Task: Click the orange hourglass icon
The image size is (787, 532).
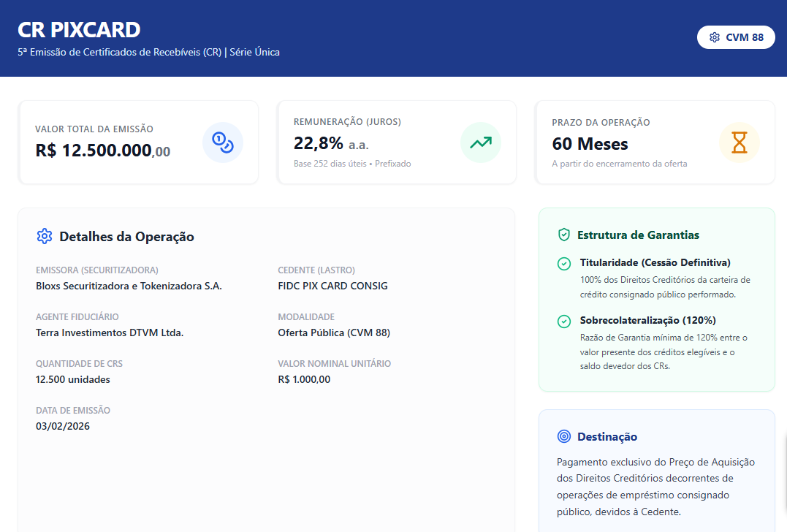Action: point(740,142)
